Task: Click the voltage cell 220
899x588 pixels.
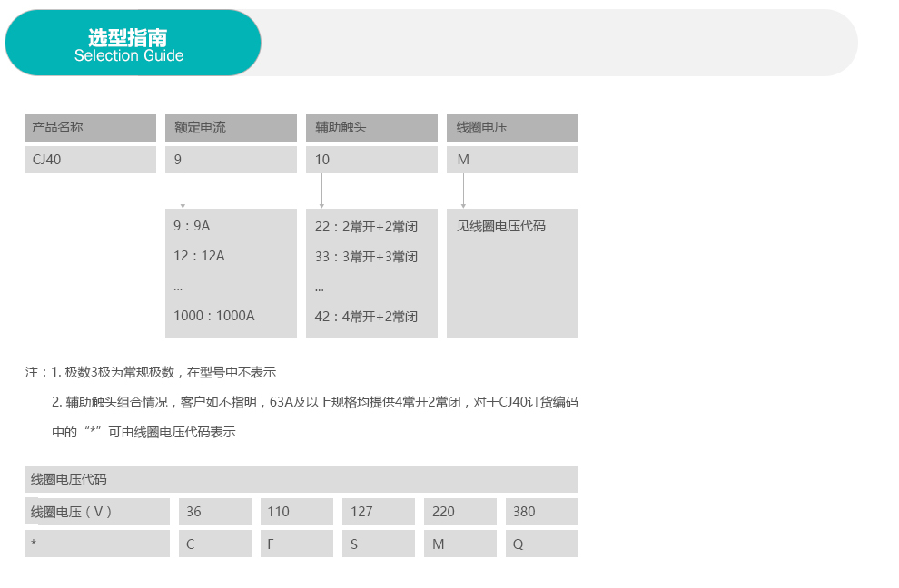Action: 460,512
